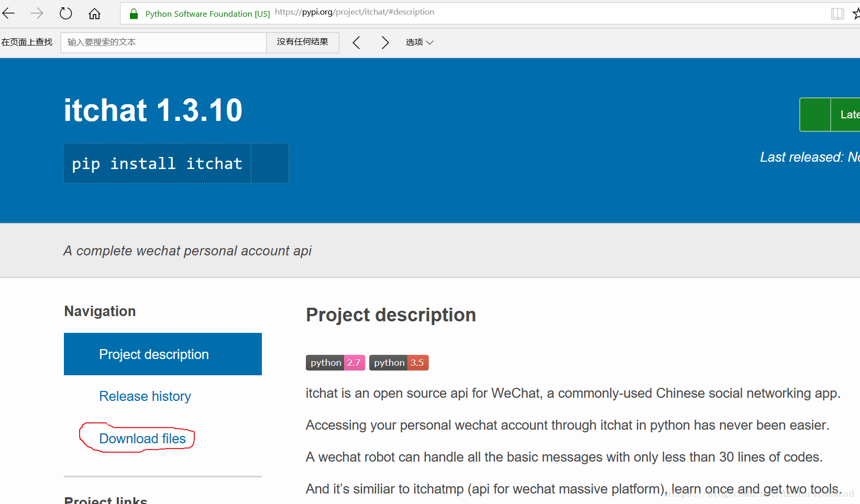Go back with the browser back arrow
The width and height of the screenshot is (860, 504).
(9, 13)
